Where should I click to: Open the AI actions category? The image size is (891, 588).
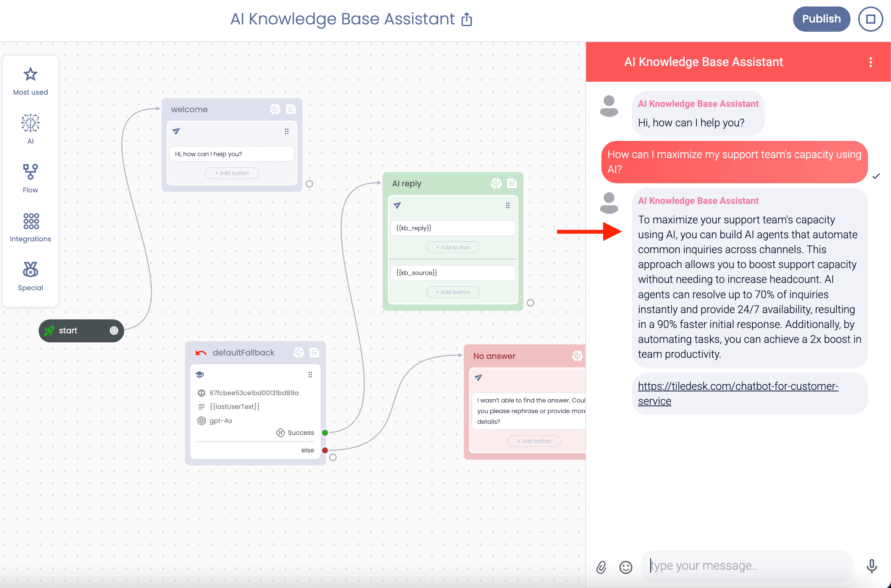pos(31,129)
